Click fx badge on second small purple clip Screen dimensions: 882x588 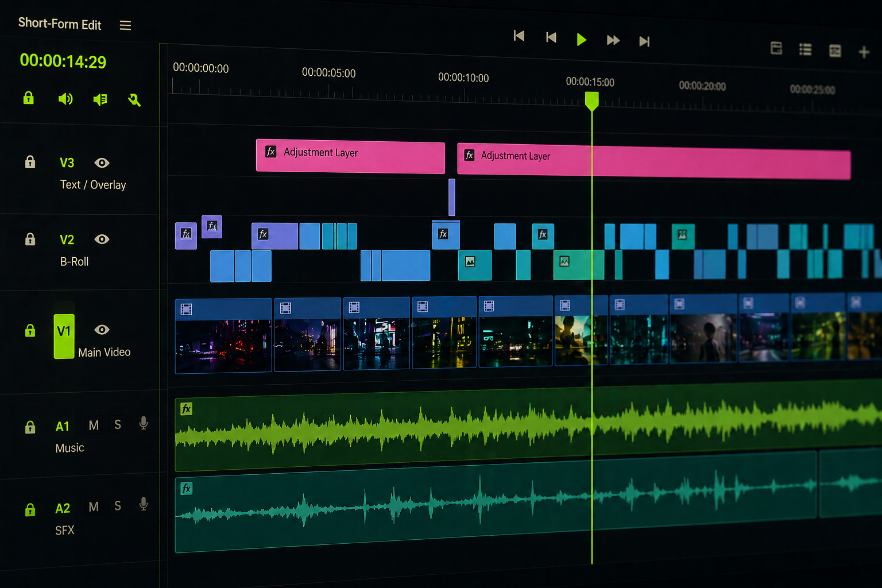point(212,226)
